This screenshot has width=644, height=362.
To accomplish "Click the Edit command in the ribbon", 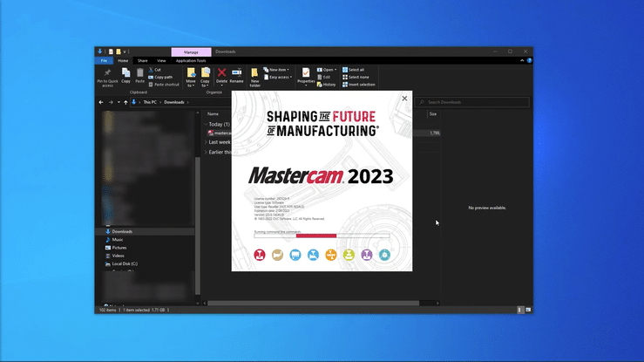I will (323, 78).
